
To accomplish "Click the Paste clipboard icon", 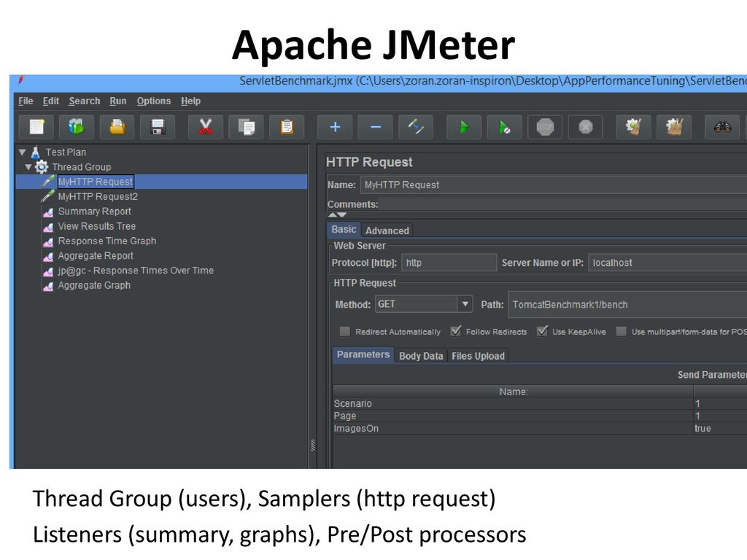I will click(287, 127).
